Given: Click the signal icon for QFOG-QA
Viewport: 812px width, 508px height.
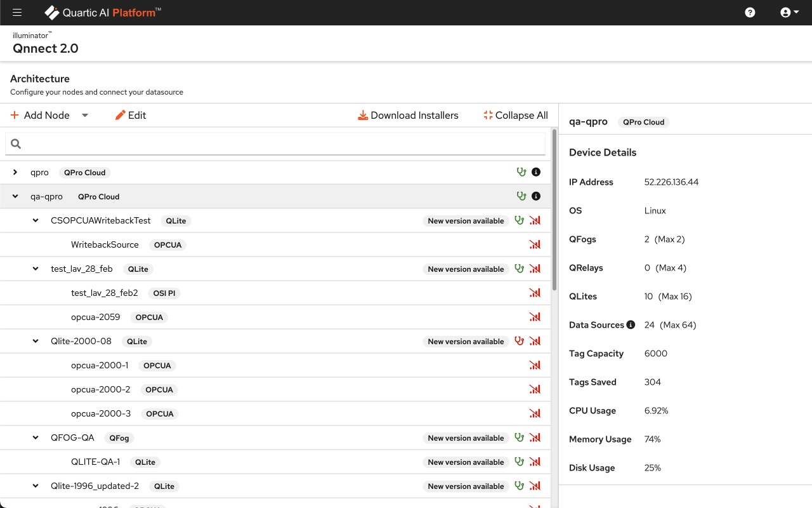Looking at the screenshot, I should pos(535,438).
